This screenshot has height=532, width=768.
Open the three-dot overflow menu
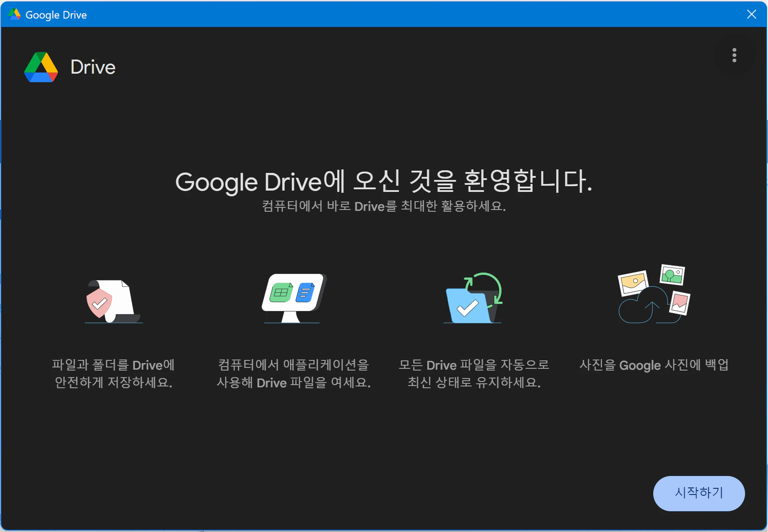click(734, 55)
